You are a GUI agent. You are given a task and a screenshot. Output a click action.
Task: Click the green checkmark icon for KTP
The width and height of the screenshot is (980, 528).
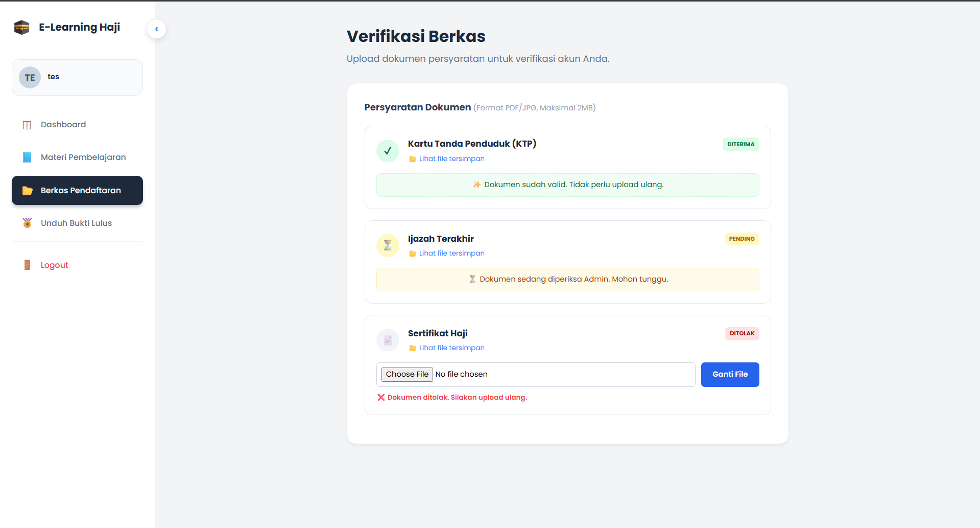pos(388,151)
